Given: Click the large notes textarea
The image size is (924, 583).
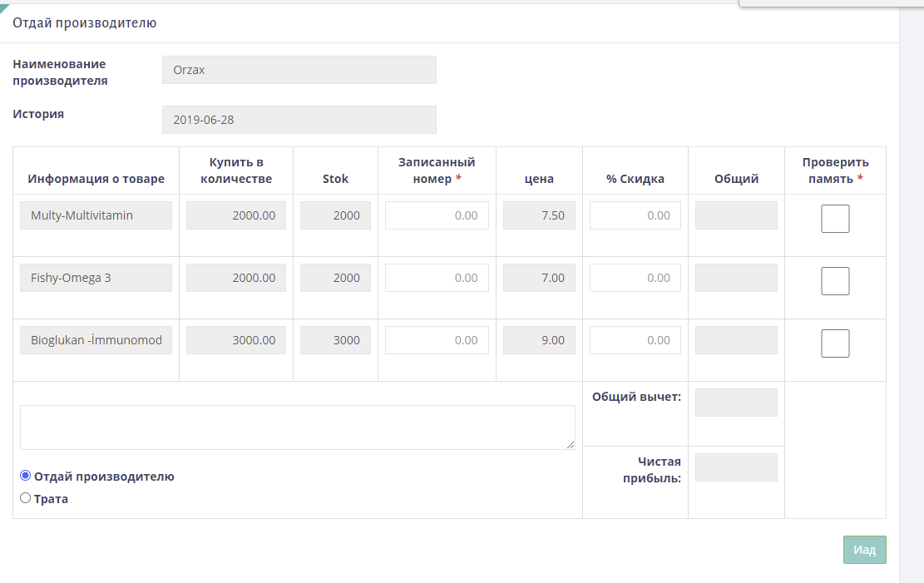Looking at the screenshot, I should (298, 427).
